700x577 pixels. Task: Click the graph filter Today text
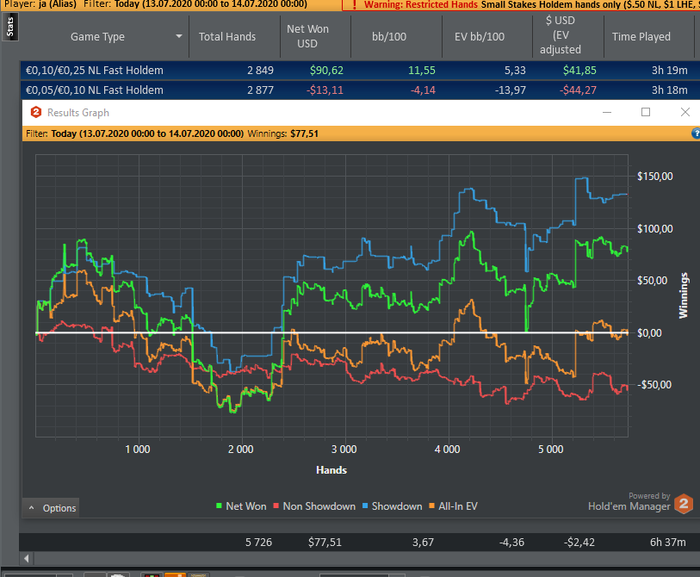[x=147, y=134]
